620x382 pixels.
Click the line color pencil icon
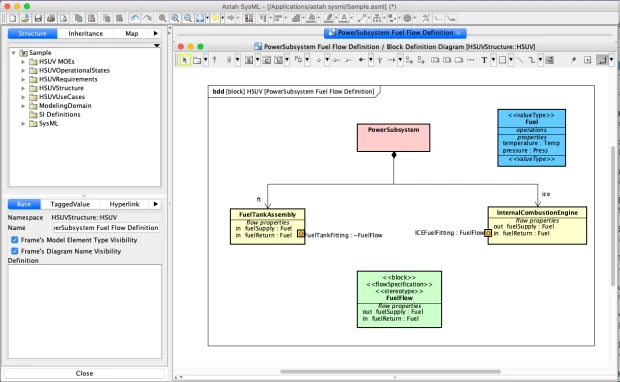tap(329, 18)
